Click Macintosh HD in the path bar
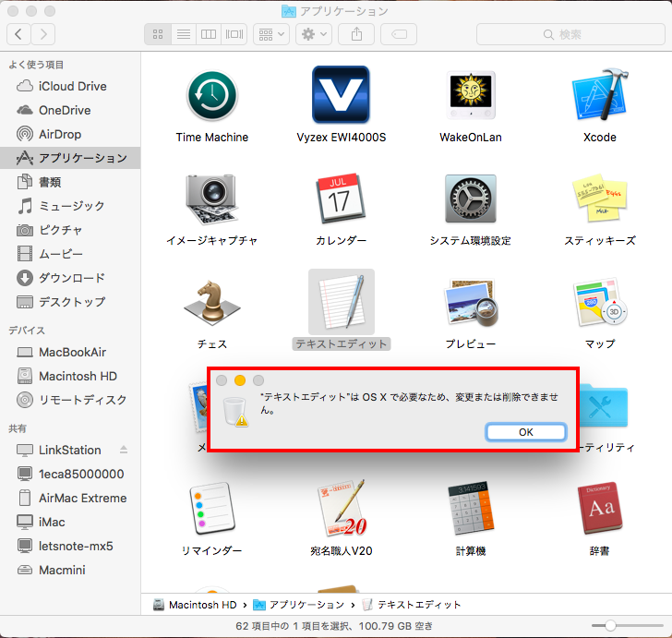672x638 pixels. [x=195, y=605]
